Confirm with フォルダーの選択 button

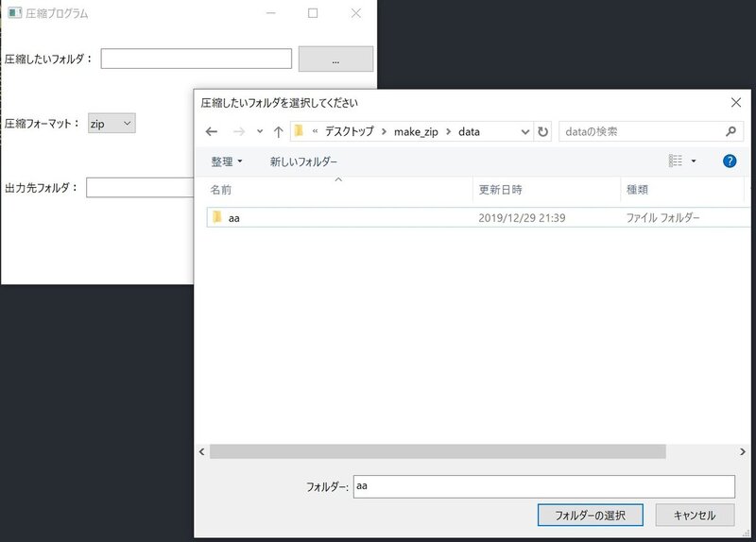[590, 515]
